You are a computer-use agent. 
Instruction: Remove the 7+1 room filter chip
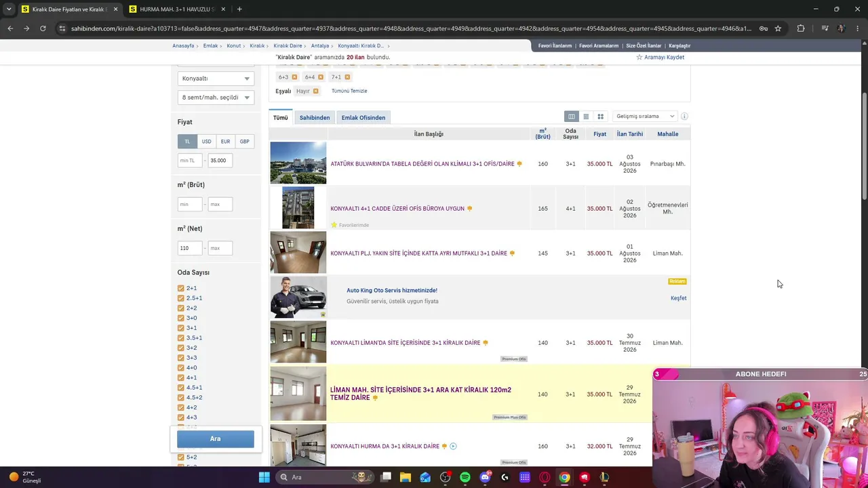tap(347, 77)
